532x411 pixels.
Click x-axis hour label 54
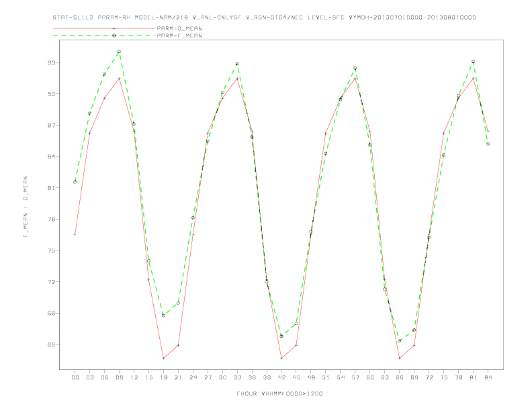(341, 377)
